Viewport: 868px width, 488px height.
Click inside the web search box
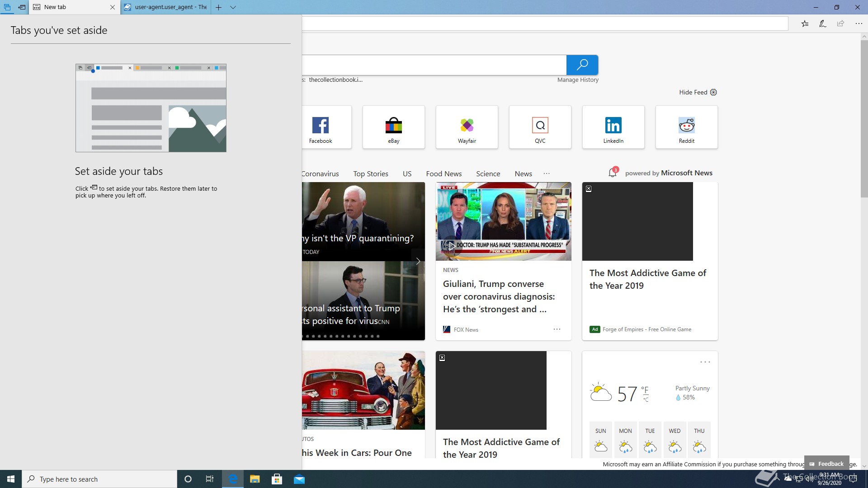(x=434, y=65)
